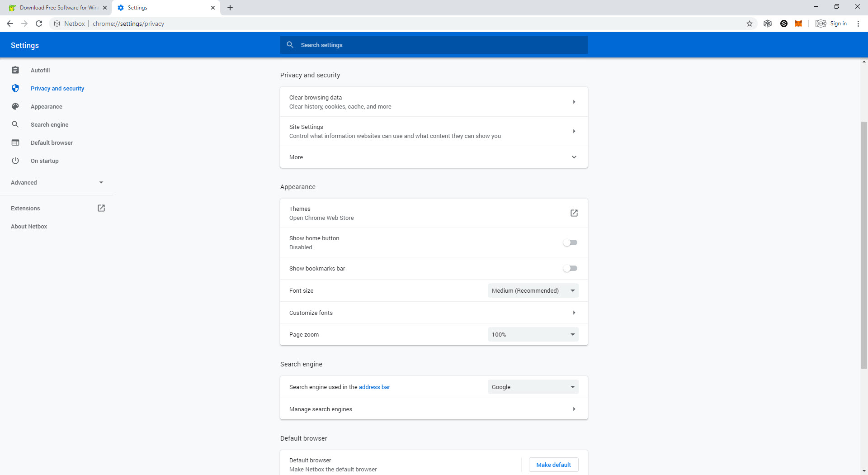The image size is (868, 475).
Task: Click the new tab plus button
Action: (230, 8)
